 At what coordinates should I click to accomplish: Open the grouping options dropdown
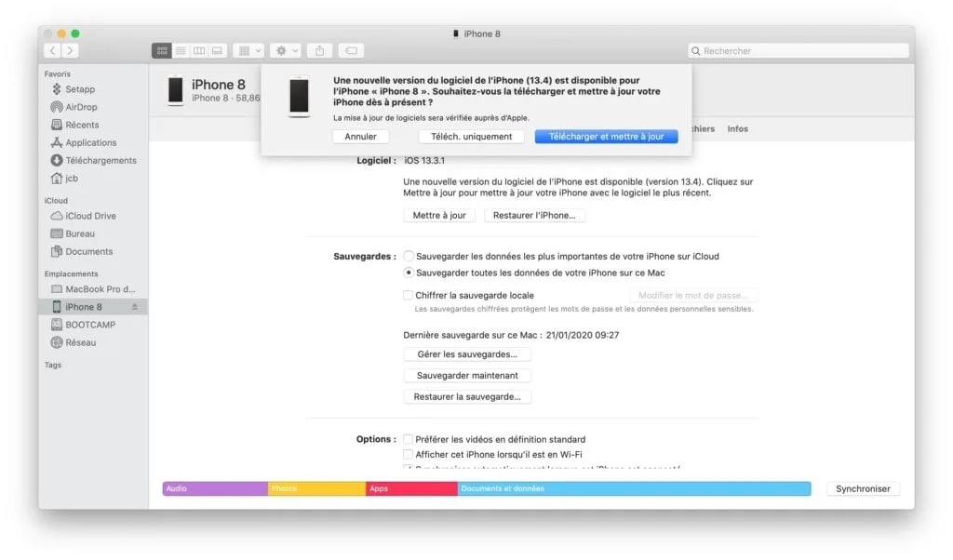point(248,50)
